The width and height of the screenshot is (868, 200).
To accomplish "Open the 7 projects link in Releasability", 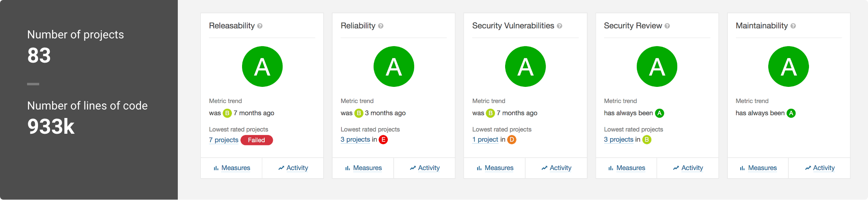I will tap(223, 140).
